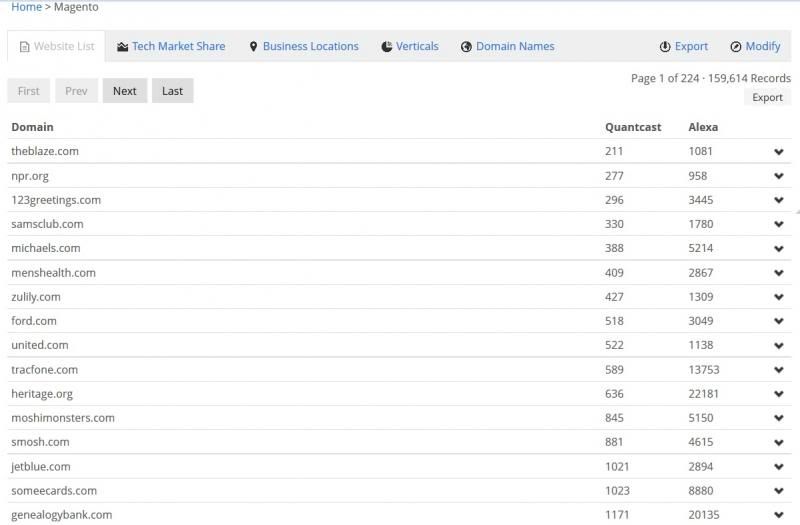Click the theblaze.com domain

click(45, 151)
